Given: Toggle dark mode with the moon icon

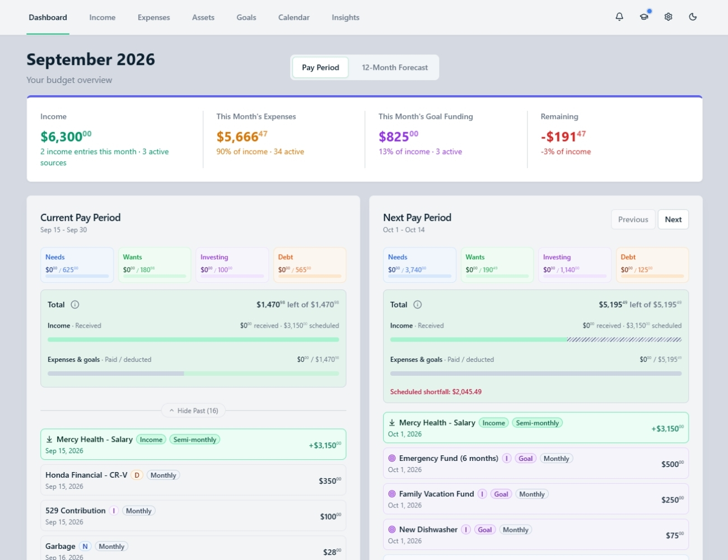Looking at the screenshot, I should 693,17.
